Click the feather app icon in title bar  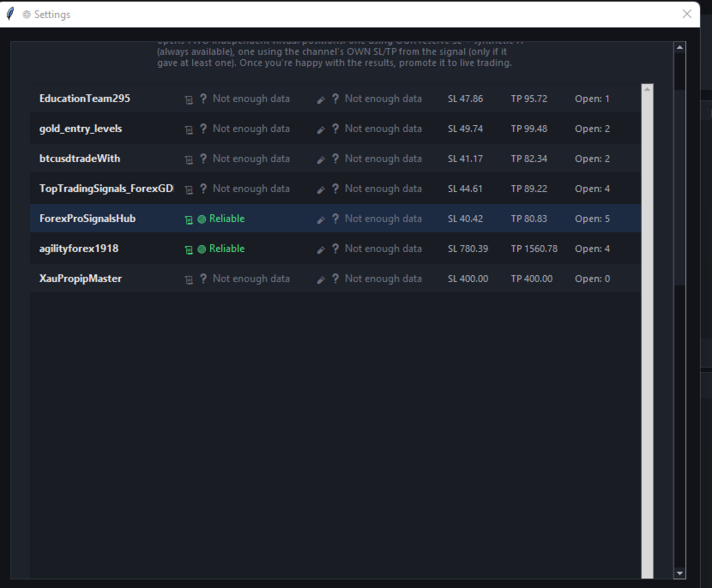[10, 14]
